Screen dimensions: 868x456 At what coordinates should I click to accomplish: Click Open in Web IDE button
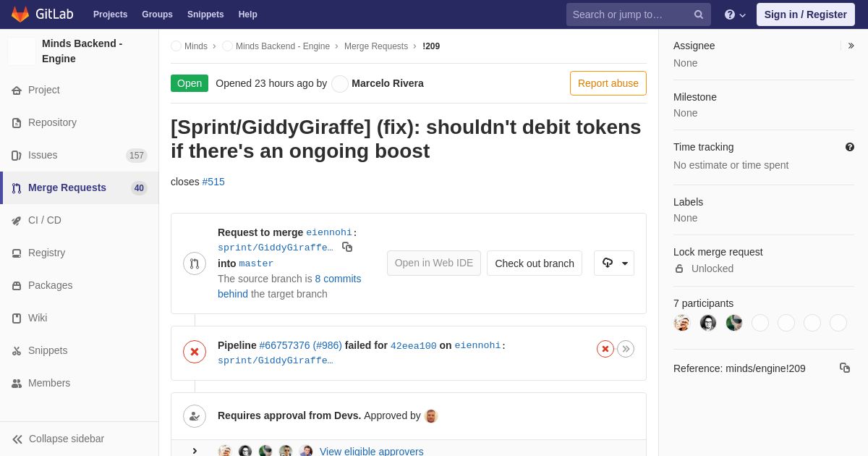(x=434, y=263)
